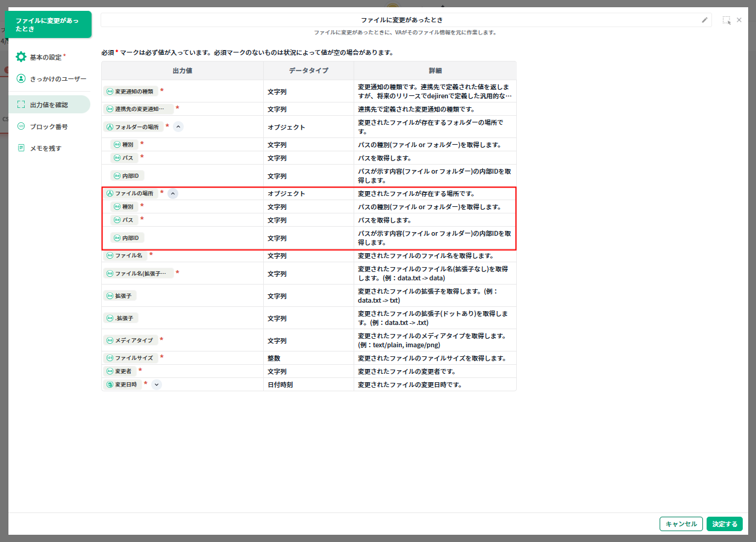Open the 出力値を確認 section
Image resolution: width=756 pixels, height=542 pixels.
[x=49, y=104]
